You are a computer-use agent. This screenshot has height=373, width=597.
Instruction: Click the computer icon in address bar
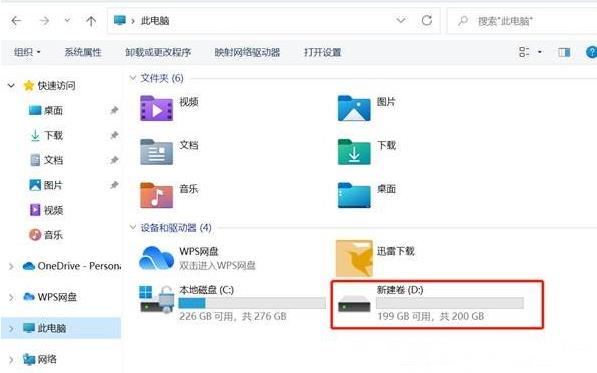[120, 20]
